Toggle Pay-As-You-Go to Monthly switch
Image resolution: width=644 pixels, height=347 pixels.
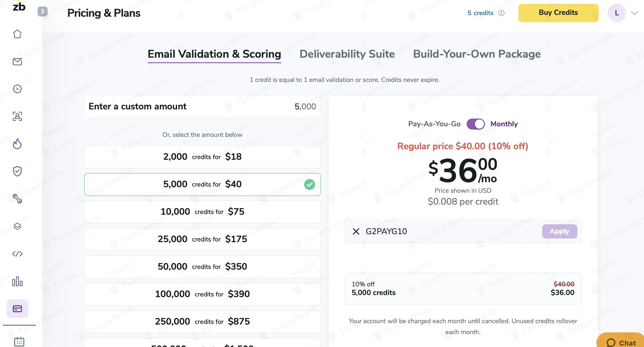(475, 124)
